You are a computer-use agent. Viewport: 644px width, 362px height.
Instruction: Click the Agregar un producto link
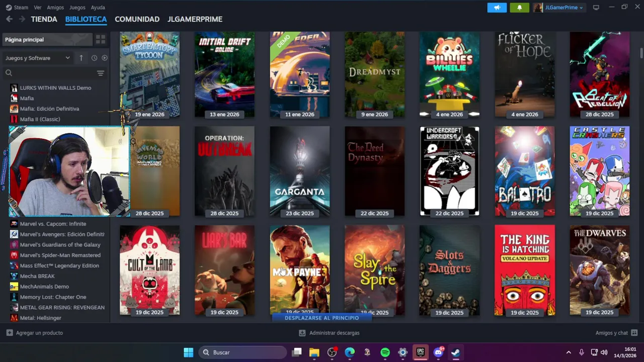39,333
